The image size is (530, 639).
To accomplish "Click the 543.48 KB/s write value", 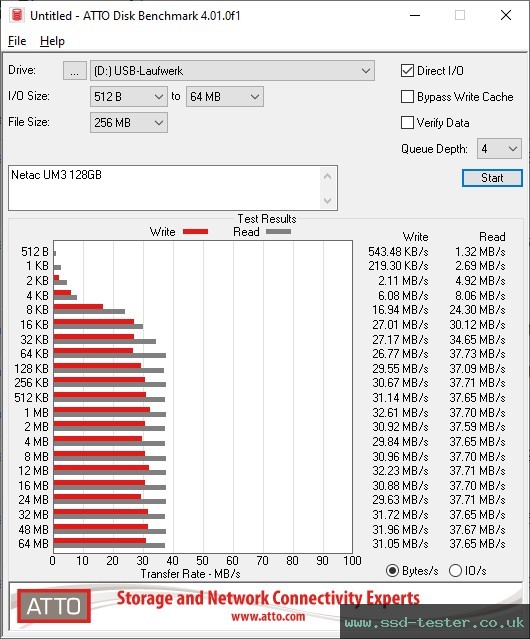I will 398,252.
